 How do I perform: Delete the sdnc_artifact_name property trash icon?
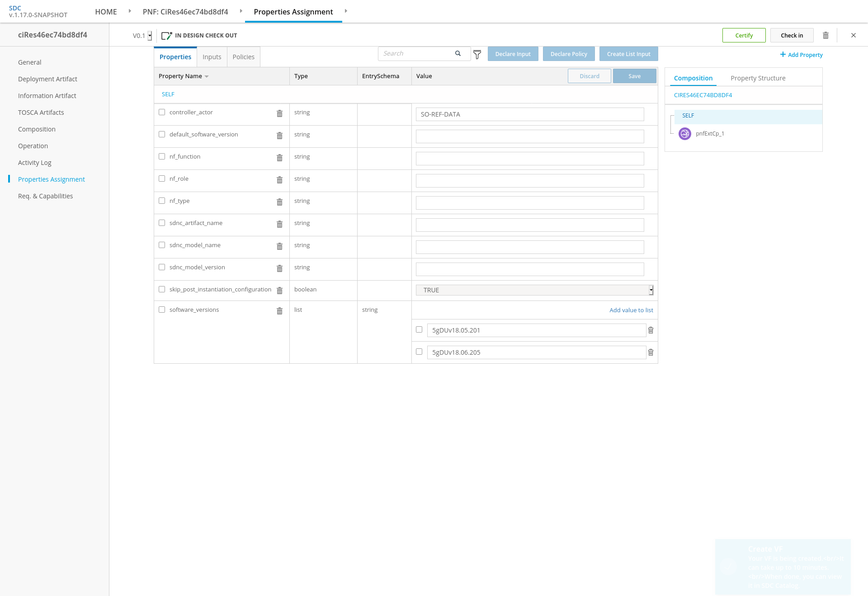pyautogui.click(x=279, y=224)
